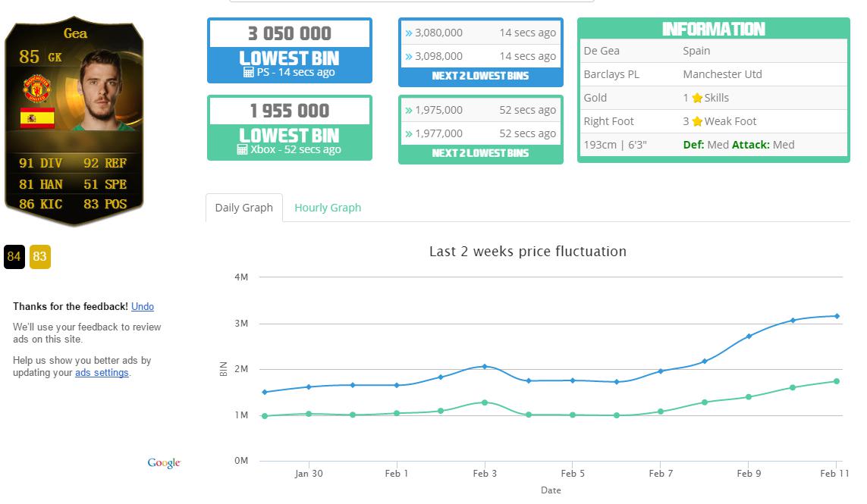867x504 pixels.
Task: Click the INFORMATION panel header
Action: click(x=713, y=29)
